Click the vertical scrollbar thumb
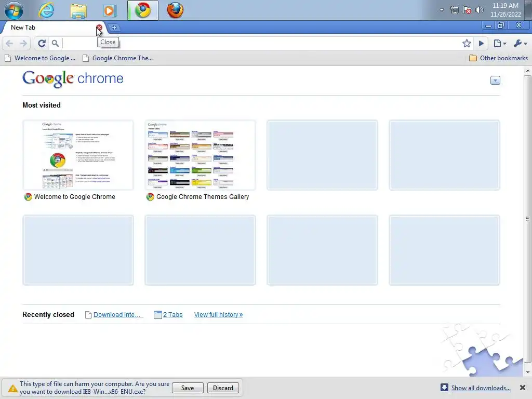Image resolution: width=532 pixels, height=399 pixels. 527,219
